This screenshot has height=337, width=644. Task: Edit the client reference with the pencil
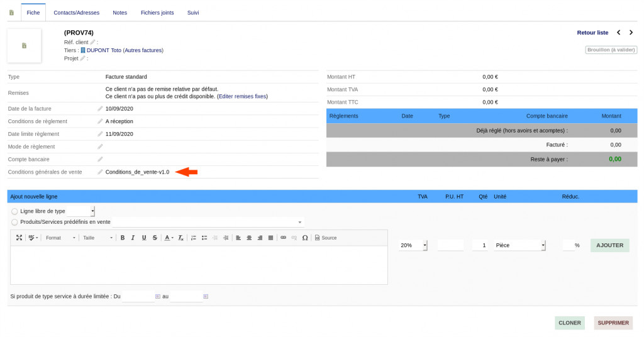pyautogui.click(x=93, y=42)
